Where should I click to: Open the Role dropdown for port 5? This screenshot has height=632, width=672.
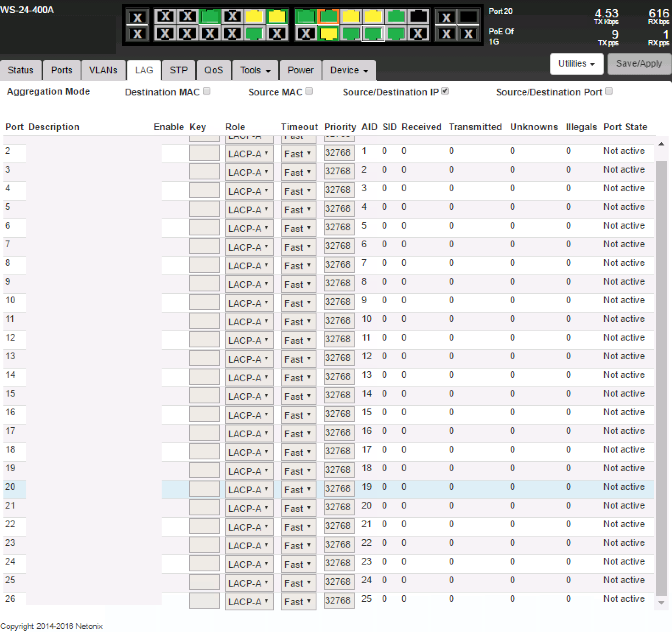coord(249,210)
